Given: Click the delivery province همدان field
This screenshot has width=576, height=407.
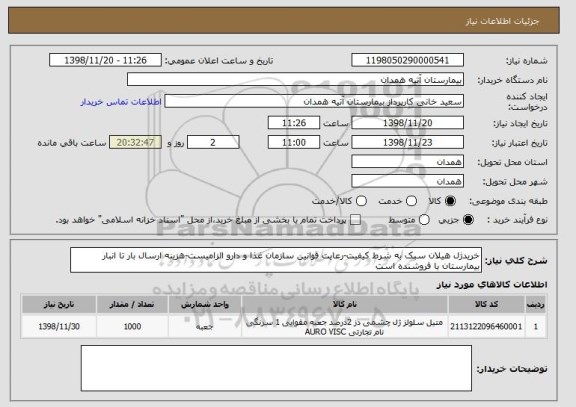Looking at the screenshot, I should pos(407,162).
